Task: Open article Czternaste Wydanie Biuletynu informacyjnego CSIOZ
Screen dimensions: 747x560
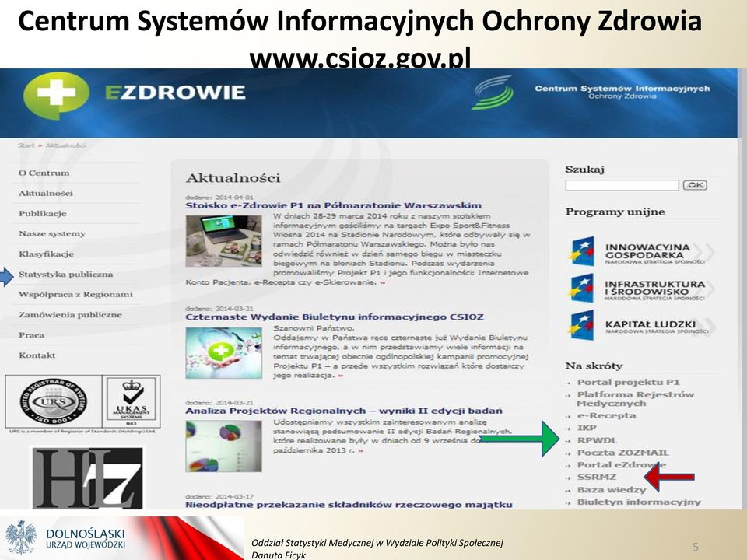Action: click(x=335, y=317)
